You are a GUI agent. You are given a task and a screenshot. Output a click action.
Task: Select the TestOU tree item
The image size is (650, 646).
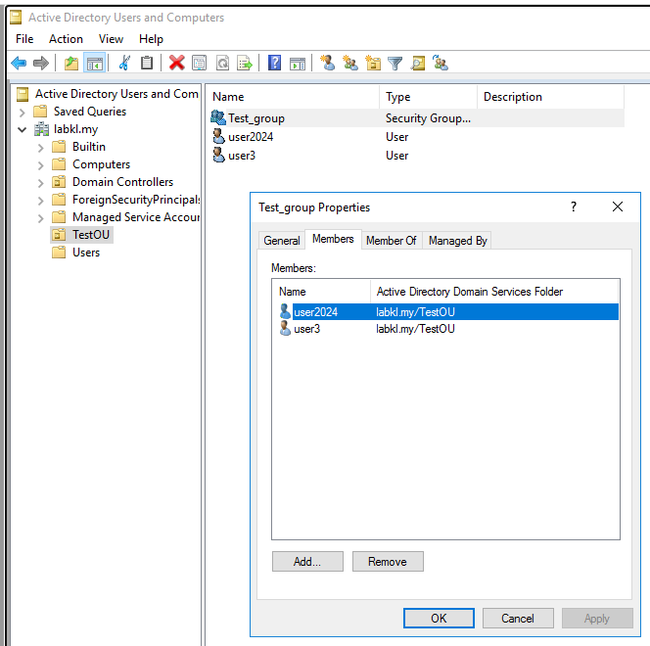[82, 235]
